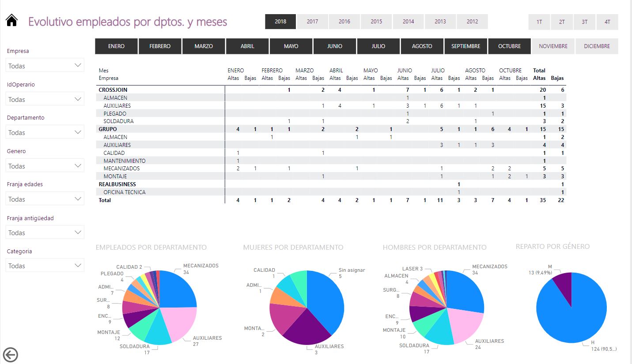Toggle the DICIEMBRE month slicer

(597, 46)
